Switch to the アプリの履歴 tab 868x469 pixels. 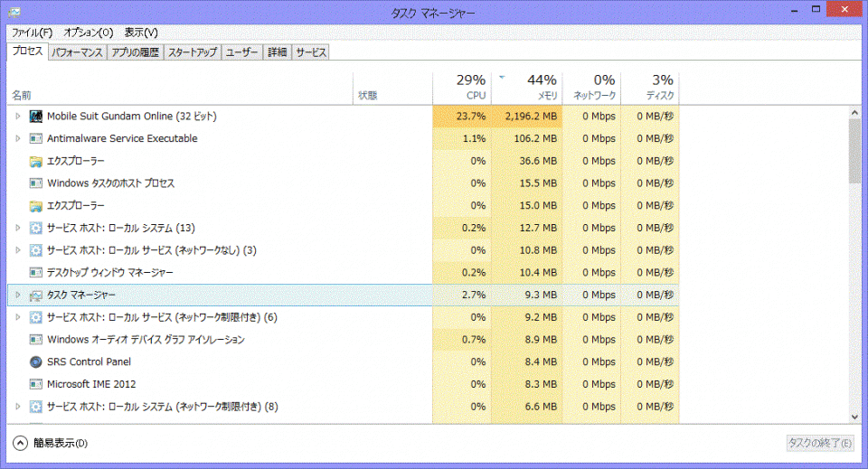135,52
